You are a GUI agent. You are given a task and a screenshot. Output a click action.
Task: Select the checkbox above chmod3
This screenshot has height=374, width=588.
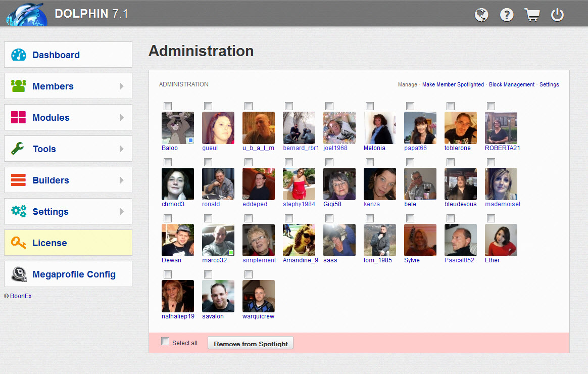pos(168,162)
